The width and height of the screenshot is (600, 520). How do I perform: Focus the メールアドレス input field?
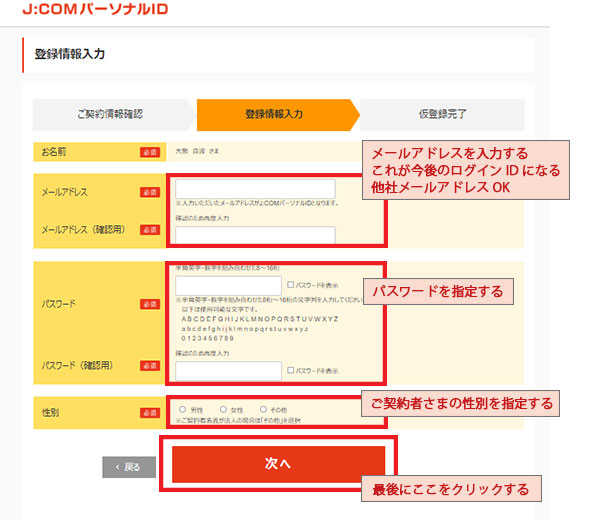(255, 189)
